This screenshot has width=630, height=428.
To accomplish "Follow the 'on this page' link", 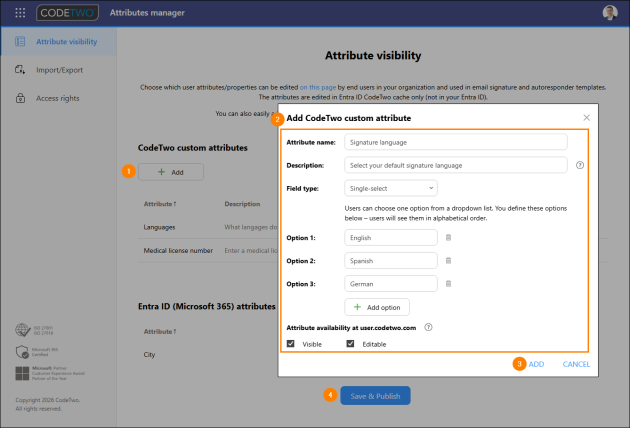I will point(317,87).
